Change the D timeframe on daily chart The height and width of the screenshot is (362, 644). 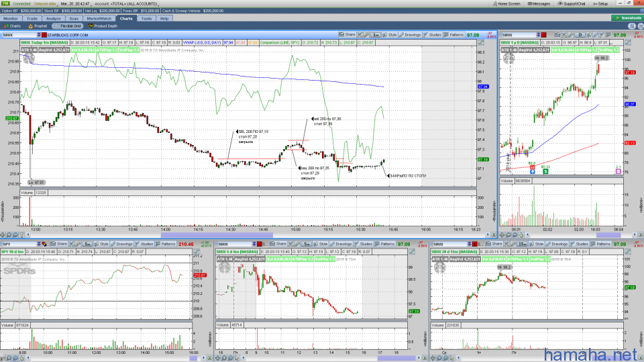point(580,35)
